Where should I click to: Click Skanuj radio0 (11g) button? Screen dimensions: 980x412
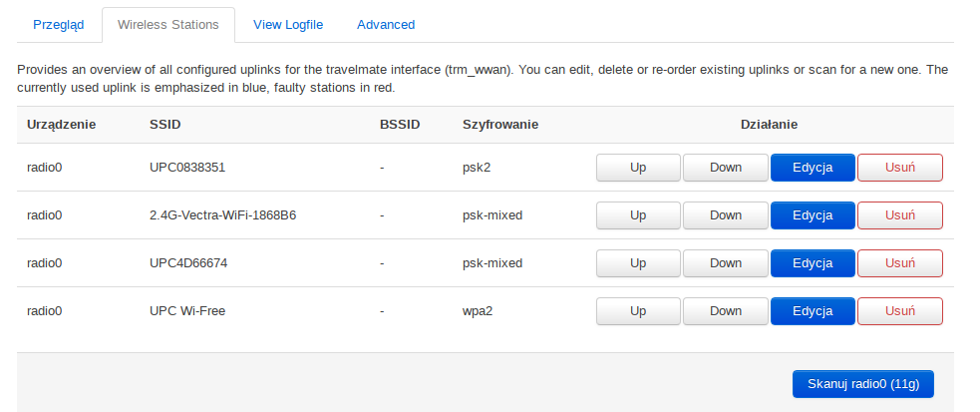coord(862,384)
